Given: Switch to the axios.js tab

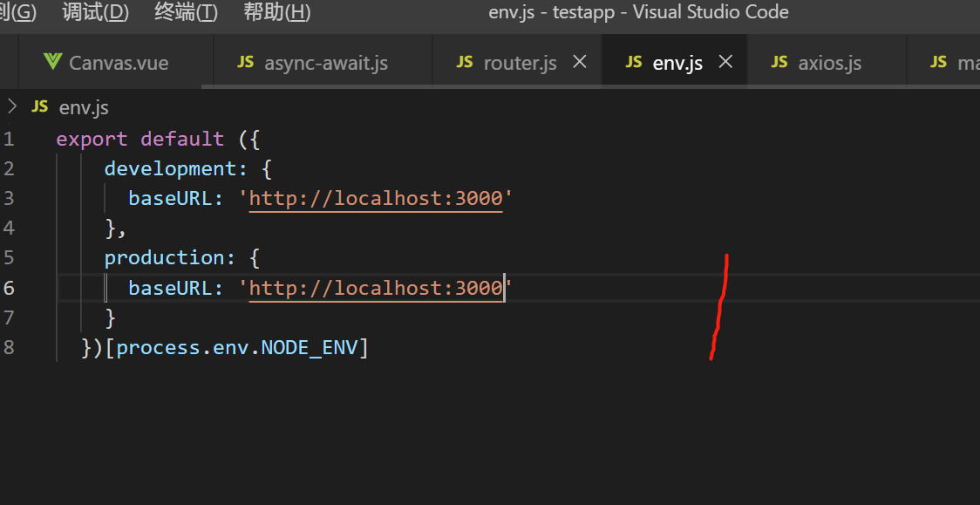Looking at the screenshot, I should click(827, 63).
